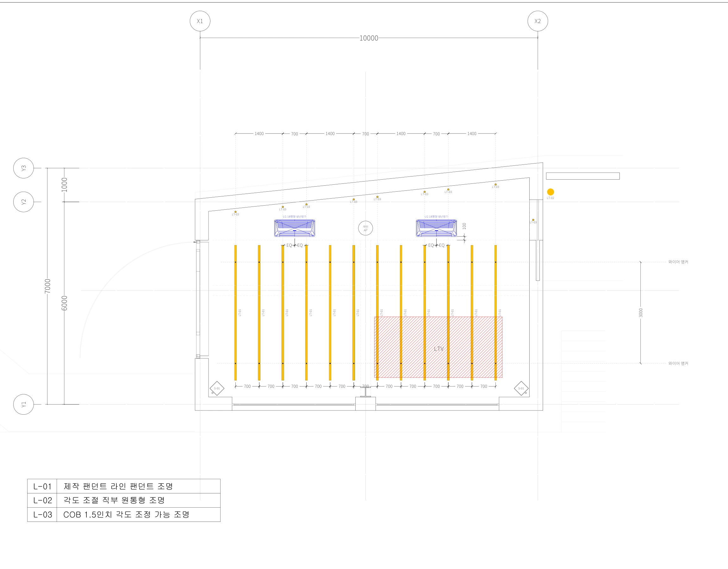Click the LT-02 label under the yellow circle
The width and height of the screenshot is (728, 569).
[x=550, y=198]
